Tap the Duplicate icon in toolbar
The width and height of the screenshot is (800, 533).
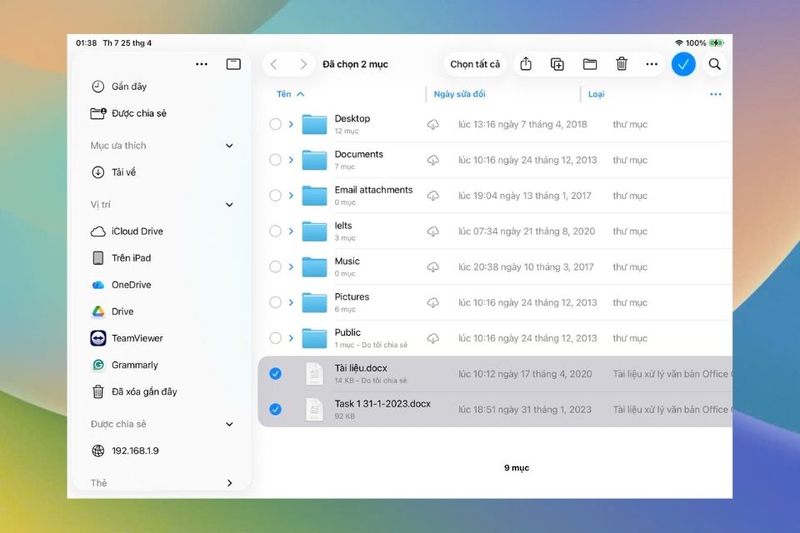[x=557, y=64]
